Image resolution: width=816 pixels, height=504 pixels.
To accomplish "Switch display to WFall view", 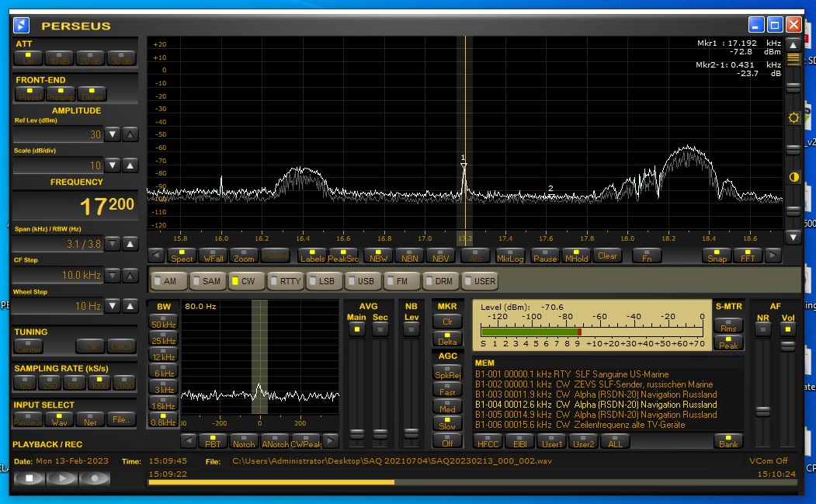I will click(213, 255).
